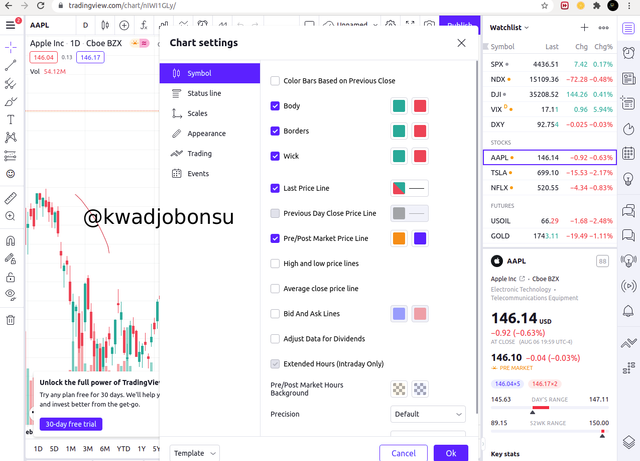Viewport: 640px width, 461px height.
Task: Open the Template dropdown
Action: point(195,453)
